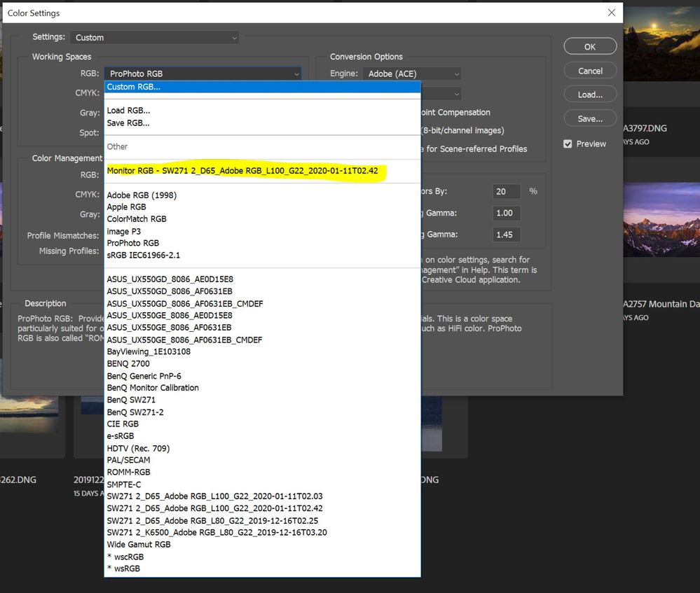Image resolution: width=700 pixels, height=593 pixels.
Task: Select ROMM-RGB profile
Action: tap(263, 472)
